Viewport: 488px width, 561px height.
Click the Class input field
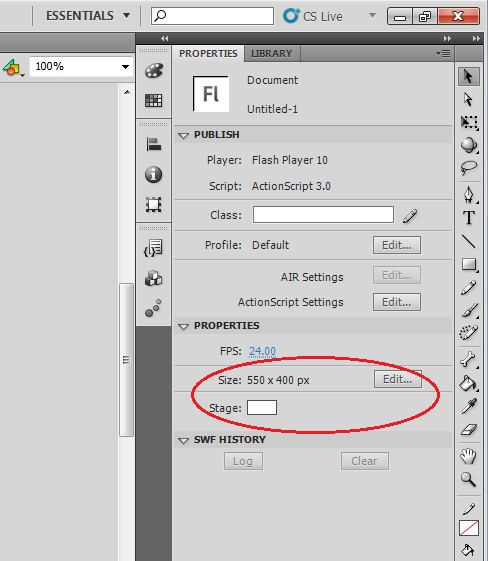[x=323, y=215]
